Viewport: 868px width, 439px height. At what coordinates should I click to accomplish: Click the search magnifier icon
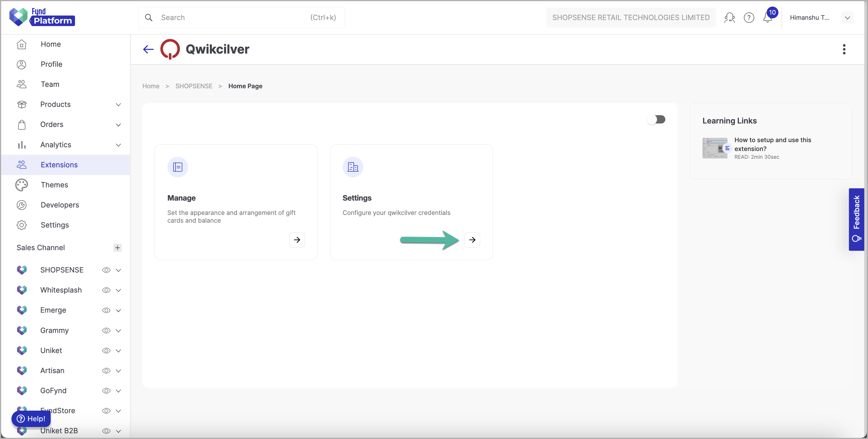[149, 17]
